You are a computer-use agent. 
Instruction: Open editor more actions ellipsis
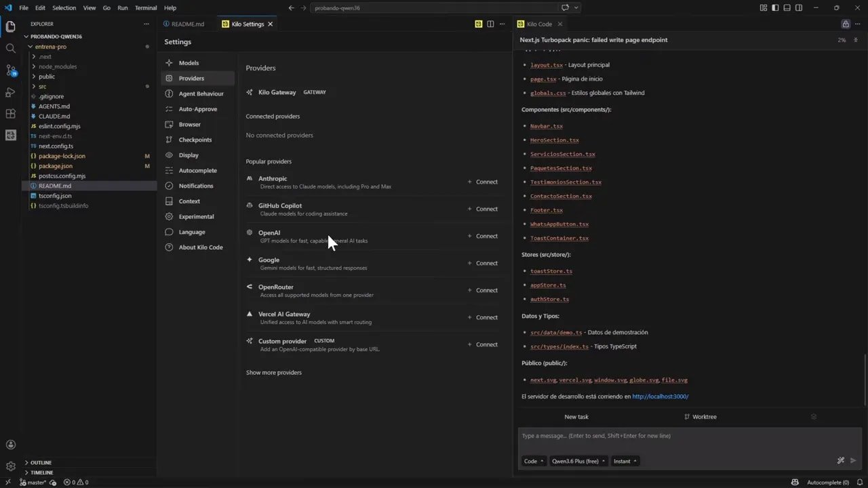point(502,24)
